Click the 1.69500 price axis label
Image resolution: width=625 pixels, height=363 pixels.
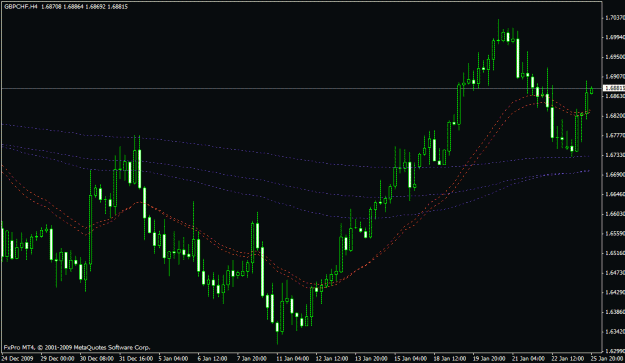pos(615,57)
